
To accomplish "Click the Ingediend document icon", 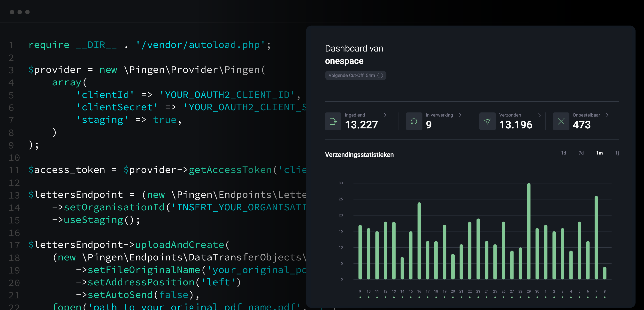I will pyautogui.click(x=333, y=122).
